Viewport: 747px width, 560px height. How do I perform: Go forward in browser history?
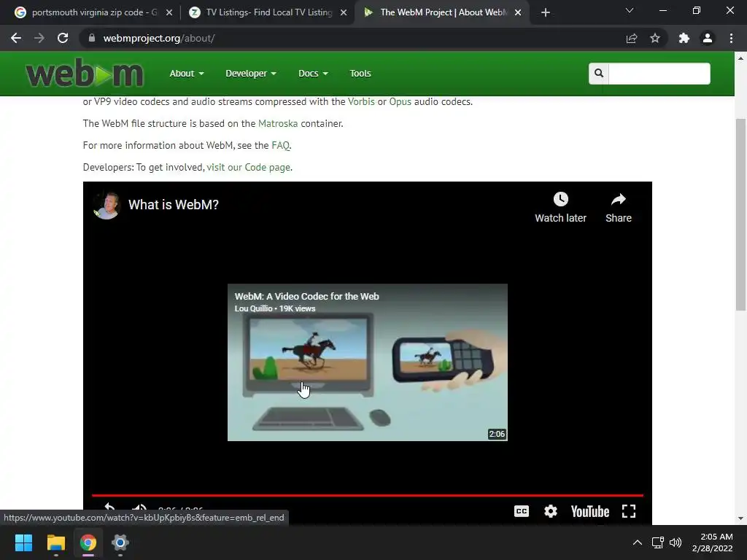pyautogui.click(x=39, y=38)
